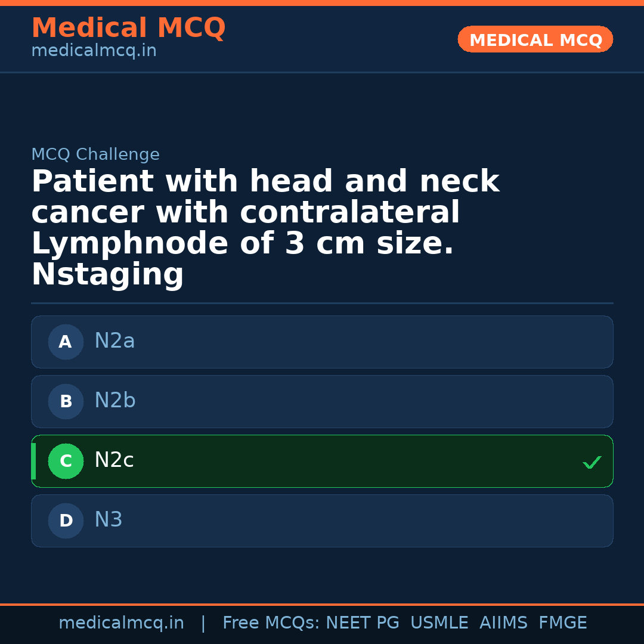This screenshot has width=644, height=644.
Task: Click the FMGE footer label
Action: [562, 623]
